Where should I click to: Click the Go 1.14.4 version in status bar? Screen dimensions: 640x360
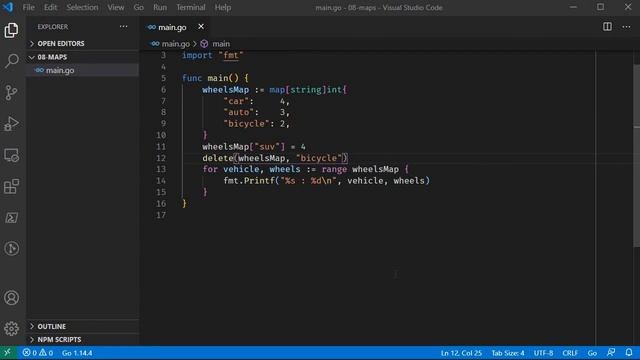[77, 353]
